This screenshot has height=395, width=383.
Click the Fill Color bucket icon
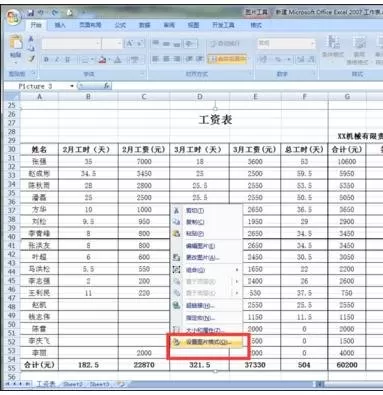pos(102,60)
